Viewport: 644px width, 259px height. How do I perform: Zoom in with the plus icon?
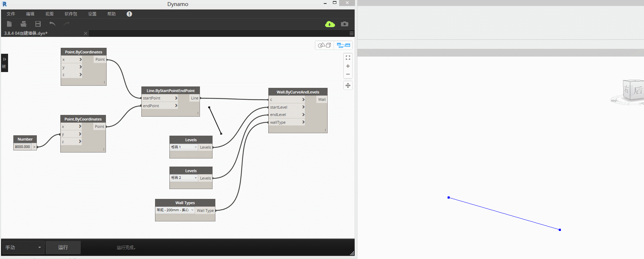pyautogui.click(x=348, y=66)
